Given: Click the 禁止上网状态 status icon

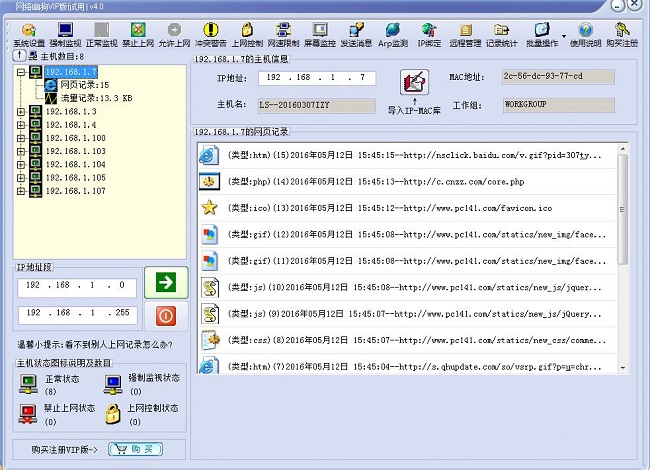Looking at the screenshot, I should click(x=28, y=414).
